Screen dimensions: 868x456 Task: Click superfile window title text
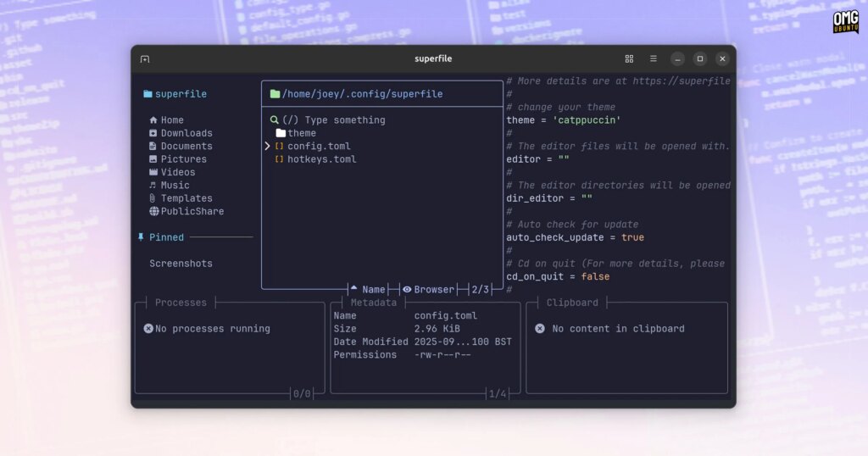pos(433,58)
